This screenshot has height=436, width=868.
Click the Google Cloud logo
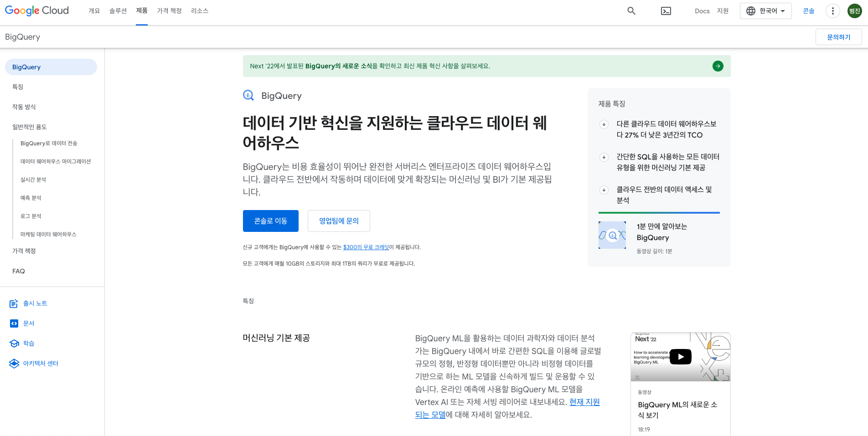(x=37, y=10)
